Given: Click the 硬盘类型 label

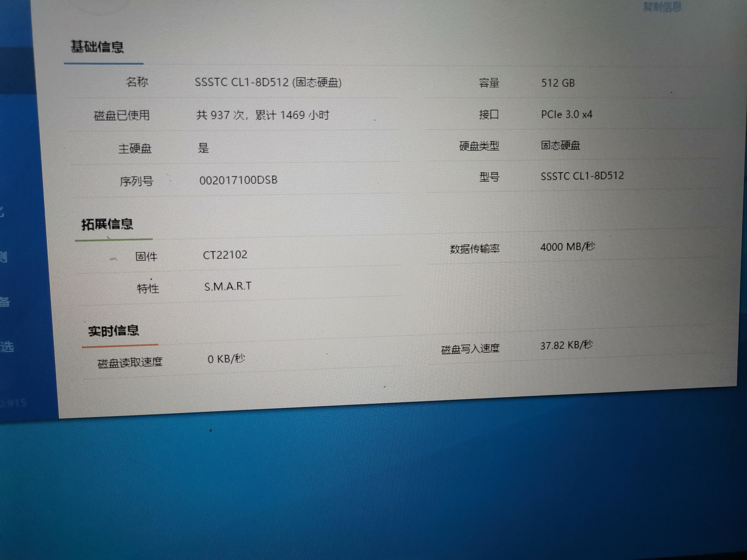Looking at the screenshot, I should (479, 146).
